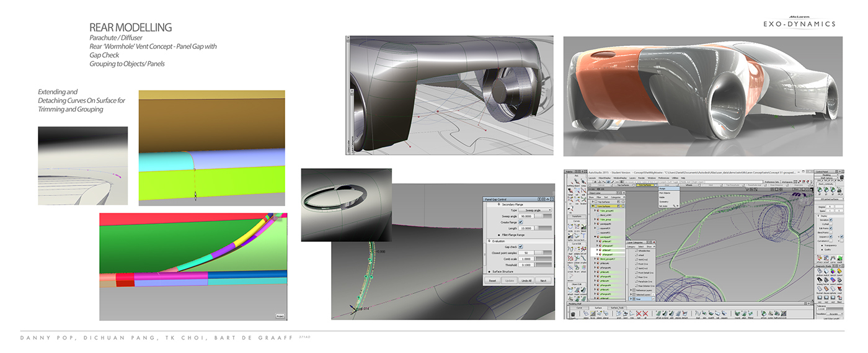Collapse the Secondary Flange section
Screen dimensions: 868x353
499,205
